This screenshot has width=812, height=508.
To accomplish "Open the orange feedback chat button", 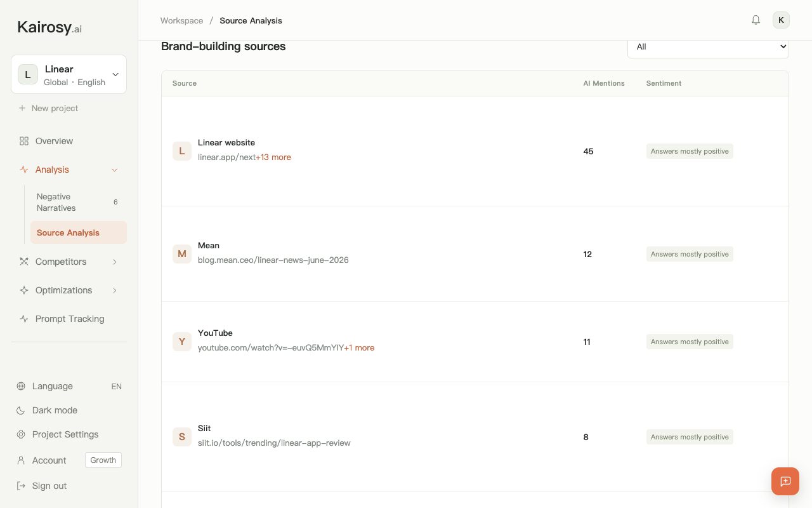I will point(785,481).
